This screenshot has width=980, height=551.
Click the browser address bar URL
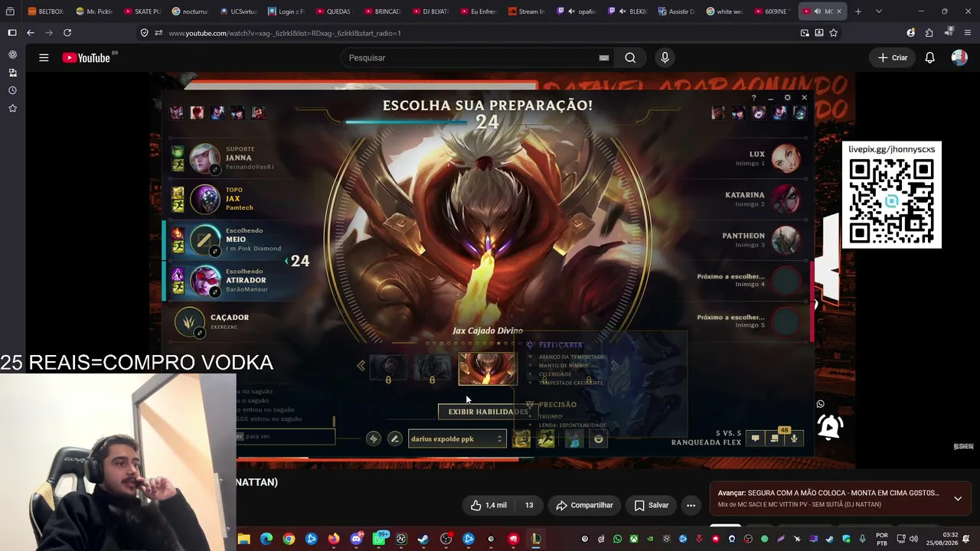click(x=285, y=33)
